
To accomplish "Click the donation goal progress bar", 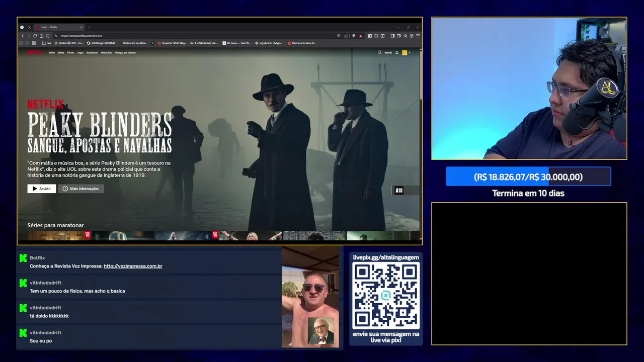I will pyautogui.click(x=528, y=177).
